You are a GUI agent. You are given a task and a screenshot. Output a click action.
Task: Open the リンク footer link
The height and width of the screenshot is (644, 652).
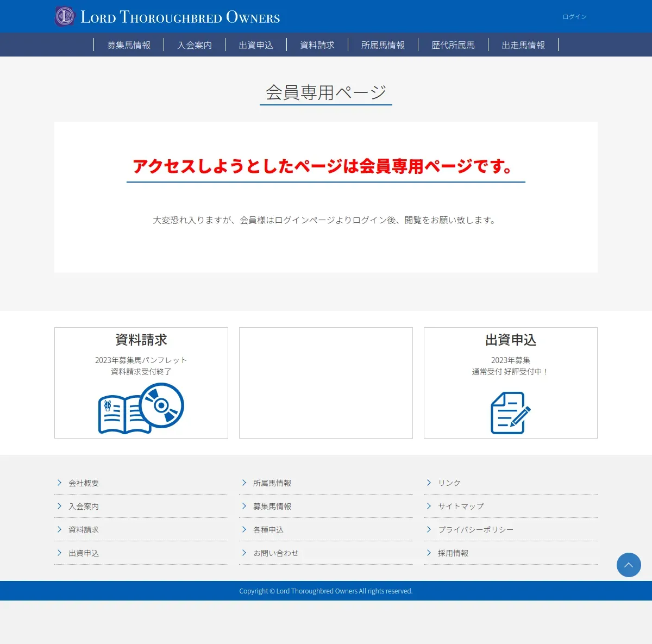(449, 483)
